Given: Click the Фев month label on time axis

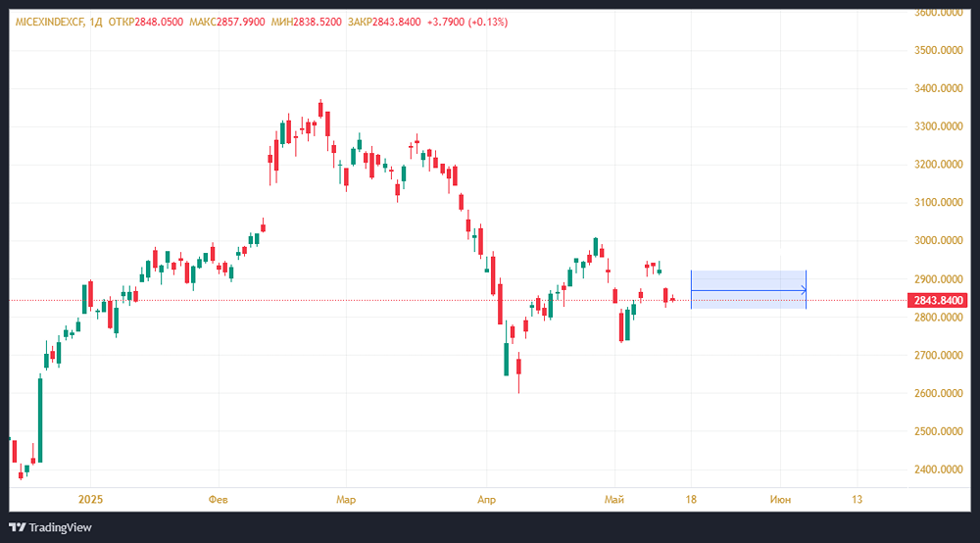Looking at the screenshot, I should 218,500.
